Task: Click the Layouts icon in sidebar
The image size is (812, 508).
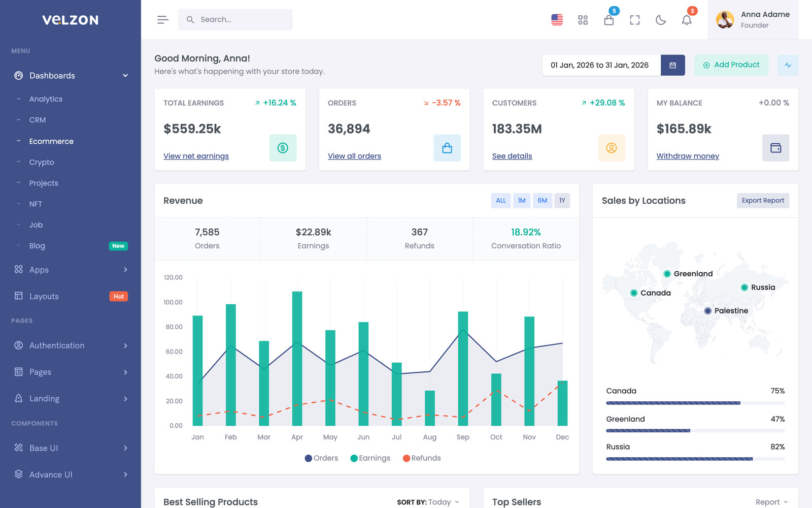Action: (x=19, y=296)
